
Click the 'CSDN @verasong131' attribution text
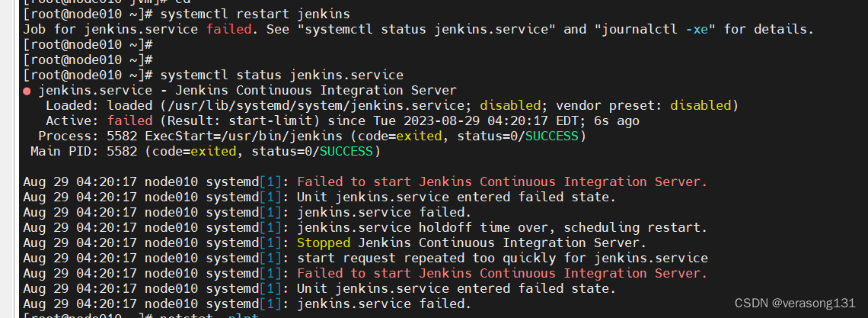pyautogui.click(x=794, y=303)
